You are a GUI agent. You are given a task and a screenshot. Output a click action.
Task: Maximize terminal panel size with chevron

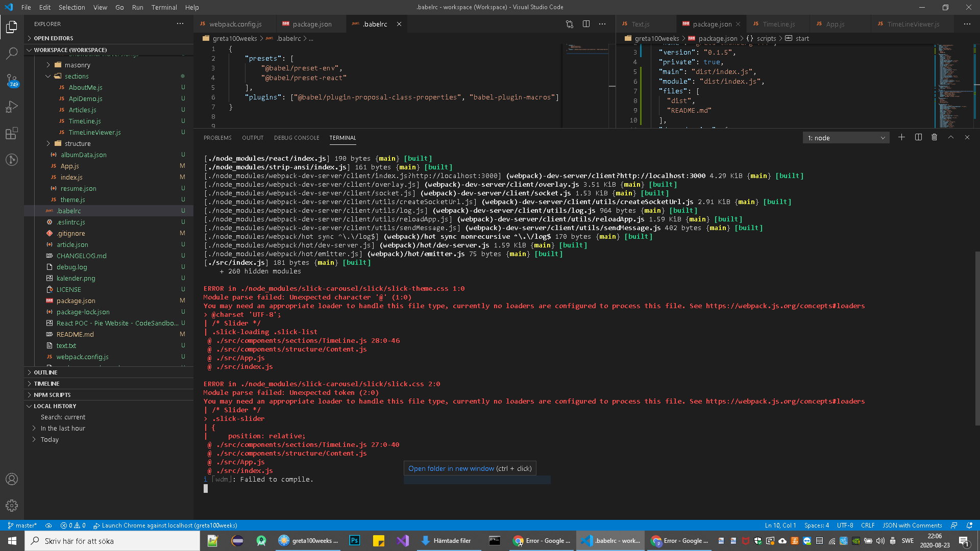(950, 137)
